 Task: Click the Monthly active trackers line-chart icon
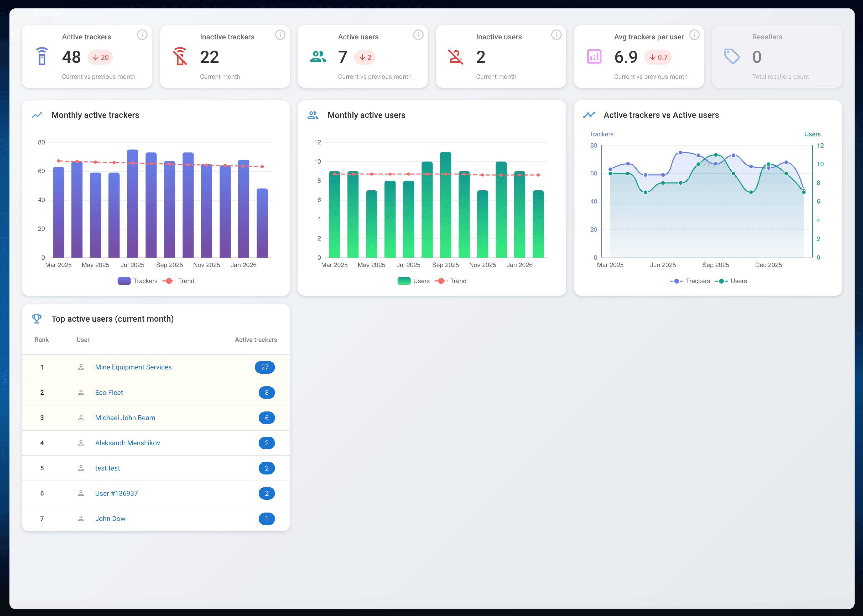38,115
